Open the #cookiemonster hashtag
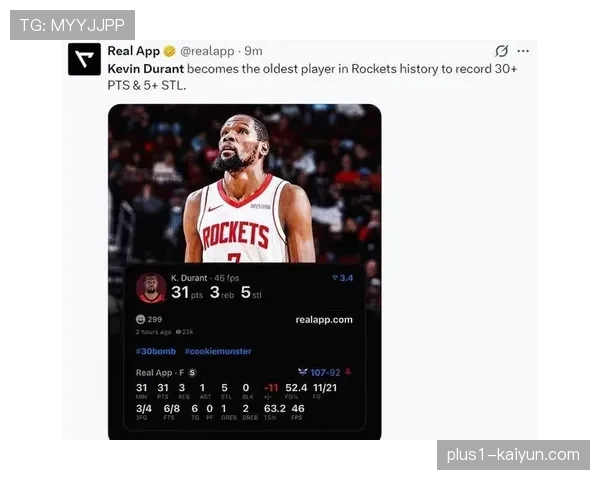 218,351
